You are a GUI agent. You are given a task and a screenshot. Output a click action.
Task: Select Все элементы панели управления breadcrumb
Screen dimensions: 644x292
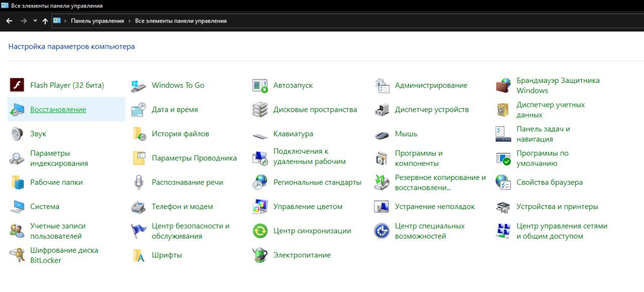[x=181, y=21]
